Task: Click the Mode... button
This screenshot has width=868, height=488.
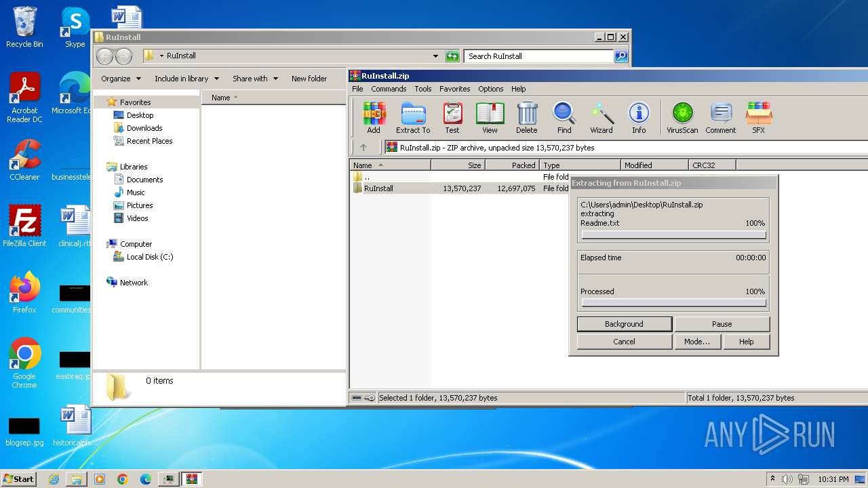Action: coord(696,342)
